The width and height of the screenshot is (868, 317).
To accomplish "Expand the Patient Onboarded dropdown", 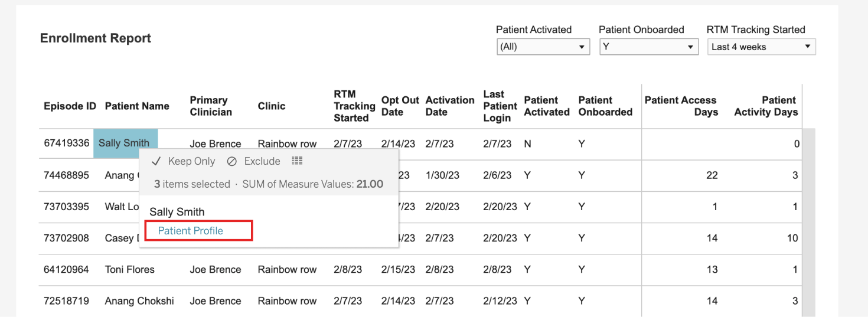I will click(x=649, y=47).
